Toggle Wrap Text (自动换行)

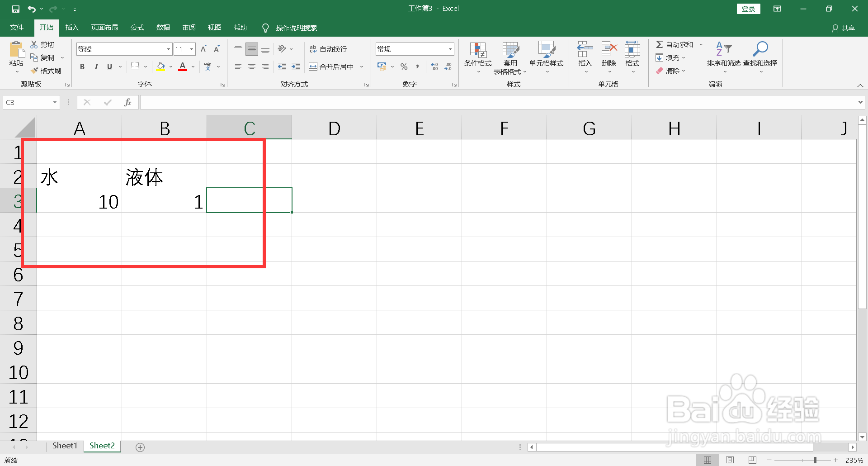[328, 49]
